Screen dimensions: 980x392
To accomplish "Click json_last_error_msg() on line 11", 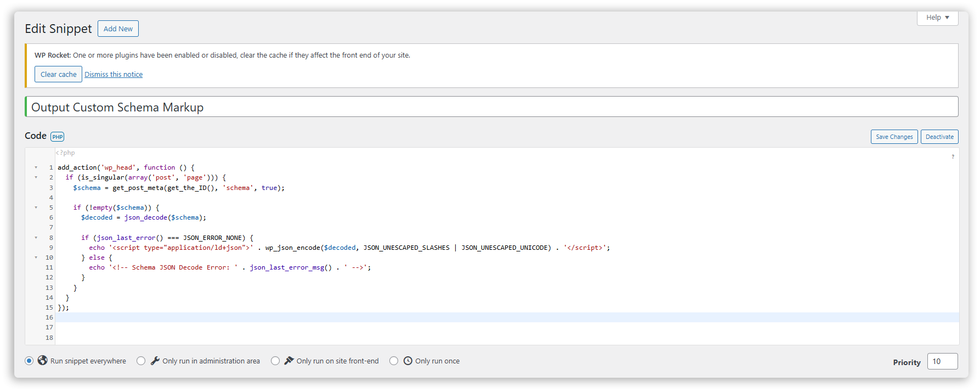I will click(291, 267).
